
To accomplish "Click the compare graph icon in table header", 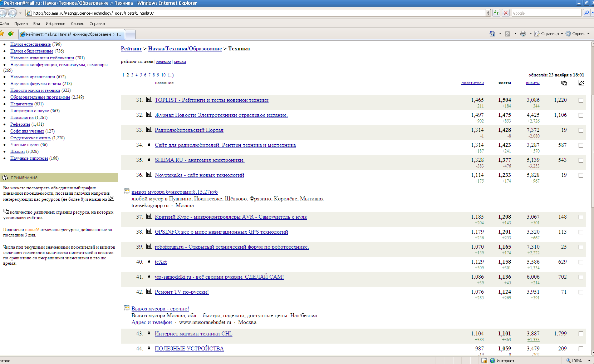I will click(x=581, y=83).
